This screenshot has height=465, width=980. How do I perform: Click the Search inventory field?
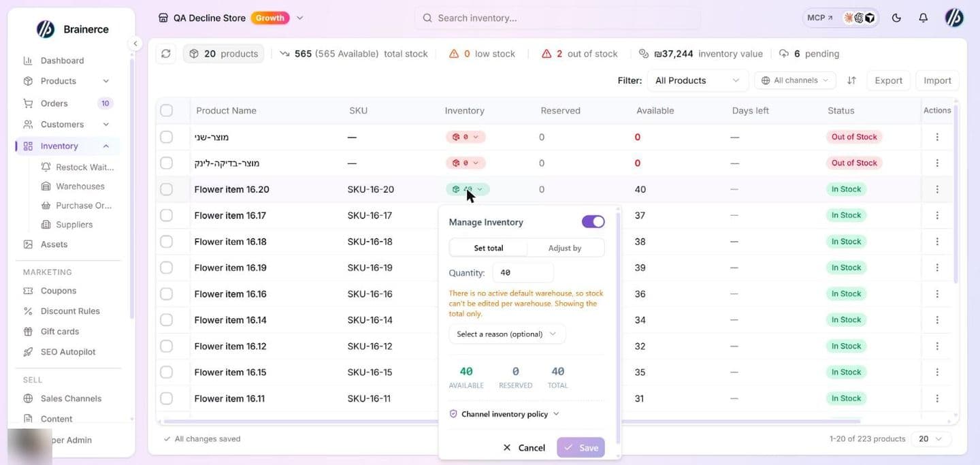pos(557,18)
